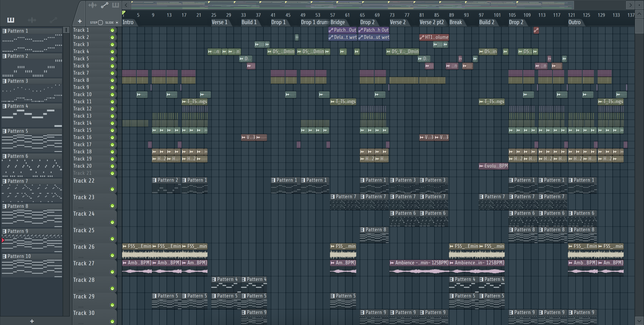The image size is (644, 325).
Task: Select the first T_TS..ngs clip on Track 11
Action: [x=195, y=102]
